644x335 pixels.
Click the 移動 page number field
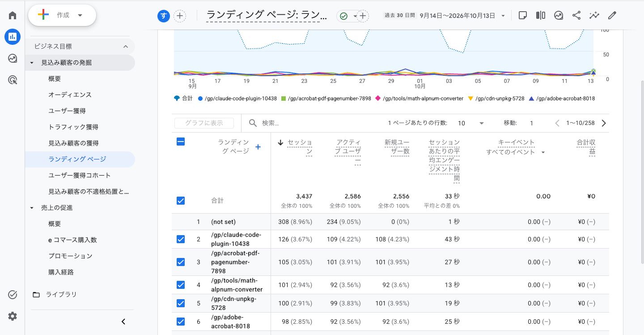(532, 123)
